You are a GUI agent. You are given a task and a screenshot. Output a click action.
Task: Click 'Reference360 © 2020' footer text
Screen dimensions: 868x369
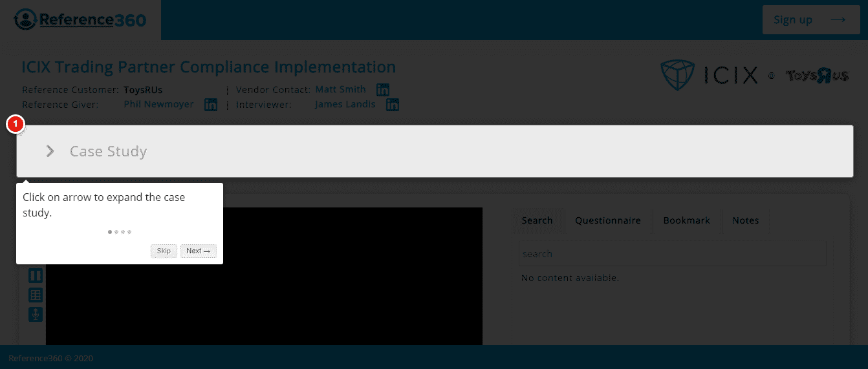(x=51, y=358)
